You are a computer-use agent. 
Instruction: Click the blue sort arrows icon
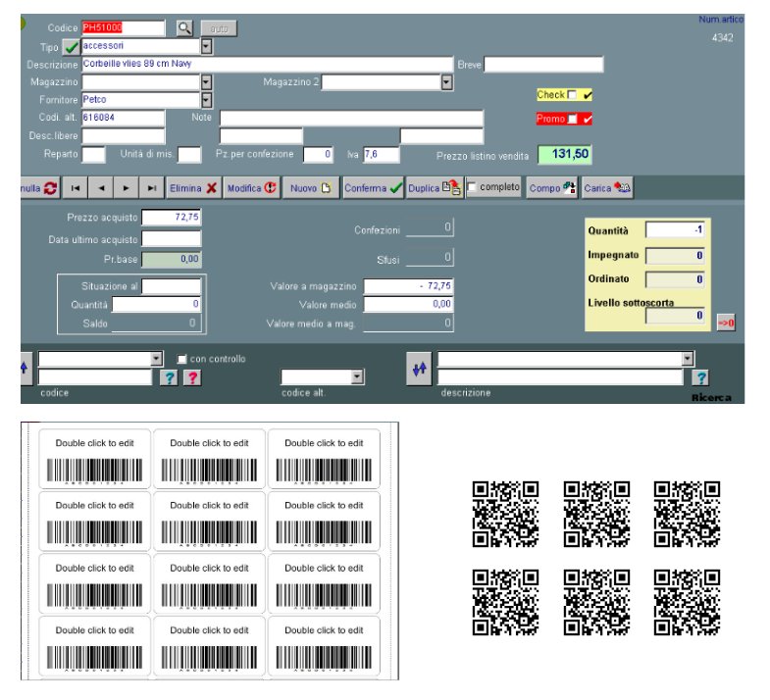coord(419,369)
